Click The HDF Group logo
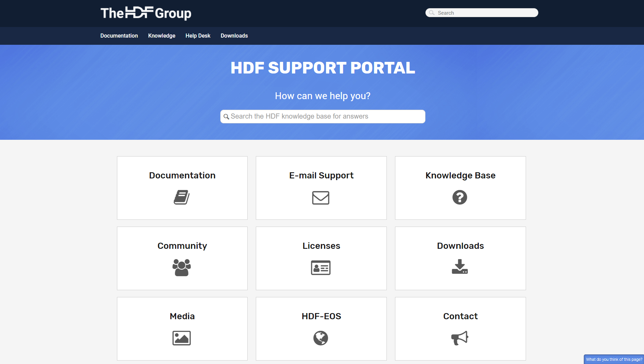This screenshot has height=364, width=644. click(146, 13)
